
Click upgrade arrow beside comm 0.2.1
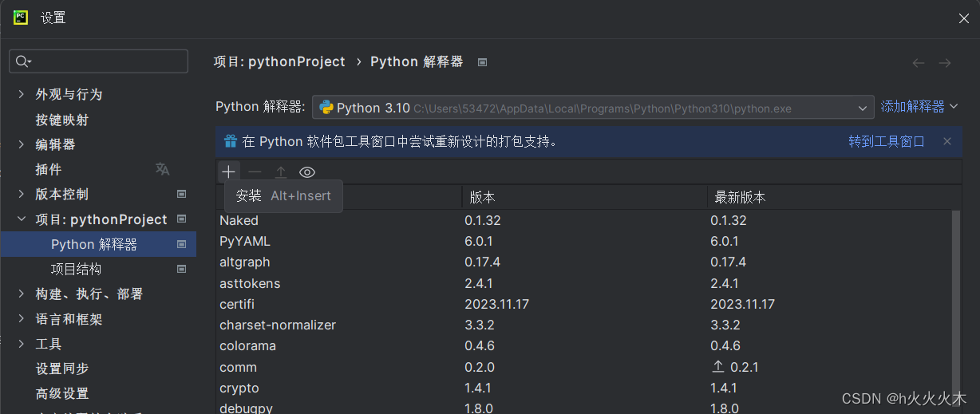point(717,367)
